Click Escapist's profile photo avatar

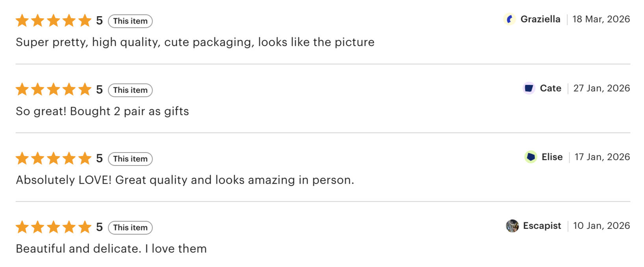[512, 226]
